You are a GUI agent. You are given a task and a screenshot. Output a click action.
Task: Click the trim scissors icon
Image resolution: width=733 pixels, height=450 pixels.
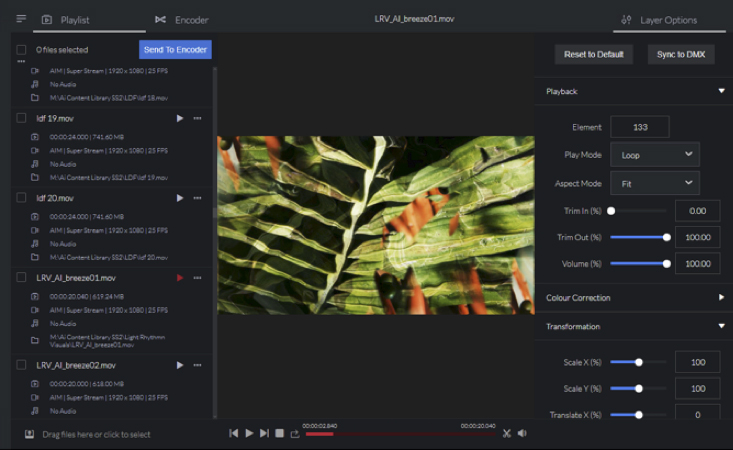507,433
